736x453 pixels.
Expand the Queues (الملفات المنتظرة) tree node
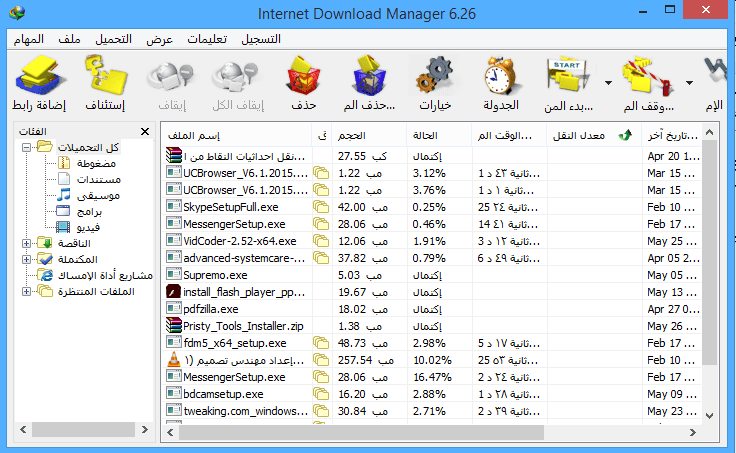(x=26, y=292)
